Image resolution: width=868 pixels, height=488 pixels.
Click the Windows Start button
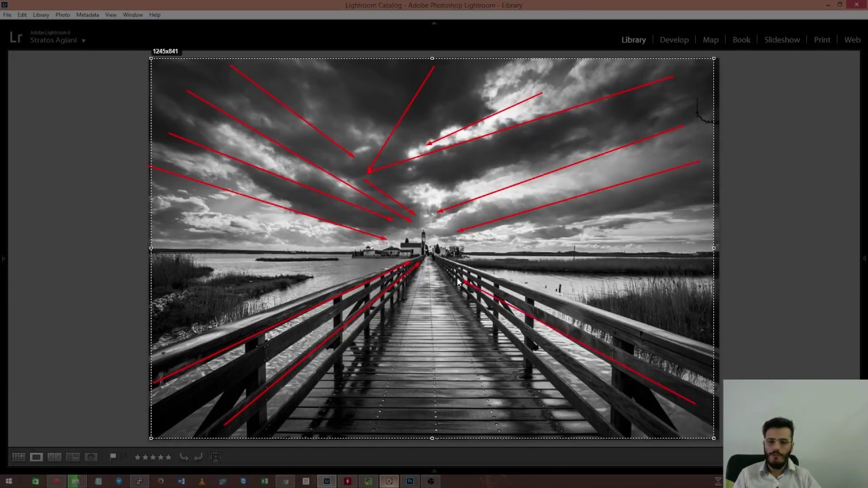[9, 481]
